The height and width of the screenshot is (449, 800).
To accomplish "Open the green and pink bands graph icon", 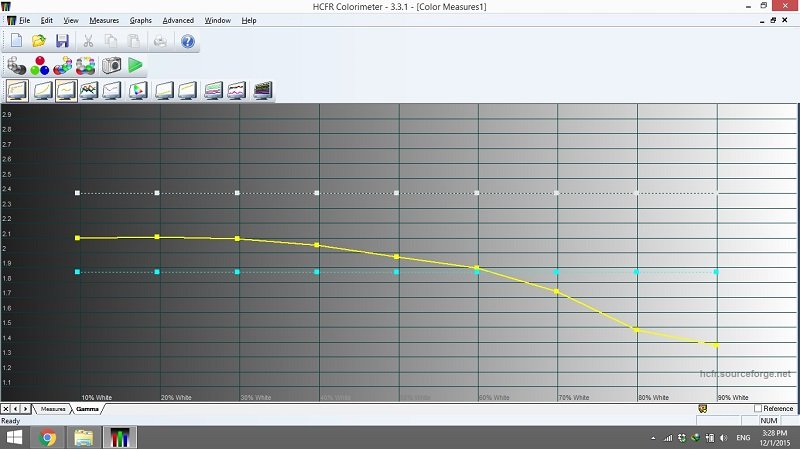I will pyautogui.click(x=213, y=91).
